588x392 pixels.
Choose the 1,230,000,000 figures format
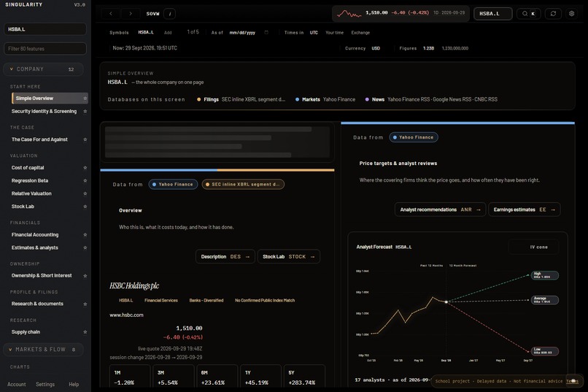point(455,48)
